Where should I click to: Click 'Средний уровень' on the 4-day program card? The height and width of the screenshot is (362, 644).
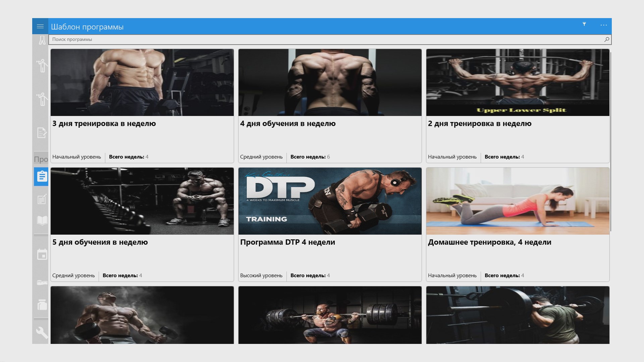(x=261, y=157)
